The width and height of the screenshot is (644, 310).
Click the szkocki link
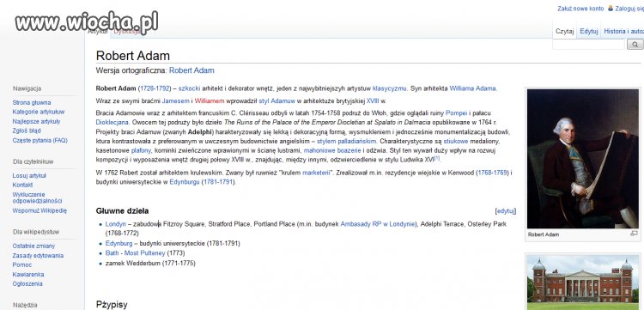(190, 88)
